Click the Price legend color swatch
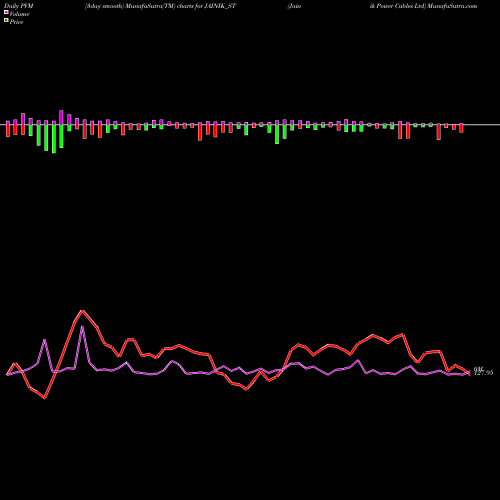 click(x=6, y=21)
